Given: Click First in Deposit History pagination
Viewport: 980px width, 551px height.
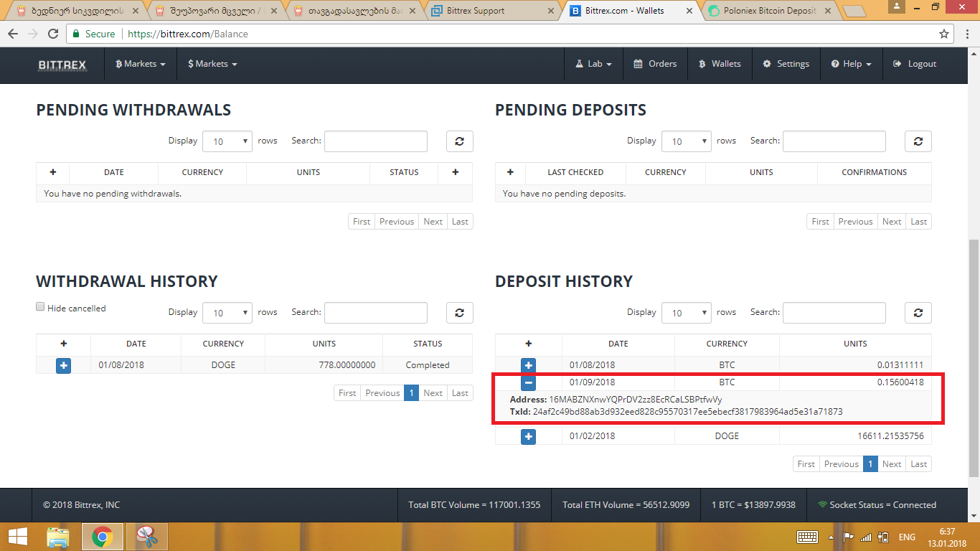Looking at the screenshot, I should point(806,464).
